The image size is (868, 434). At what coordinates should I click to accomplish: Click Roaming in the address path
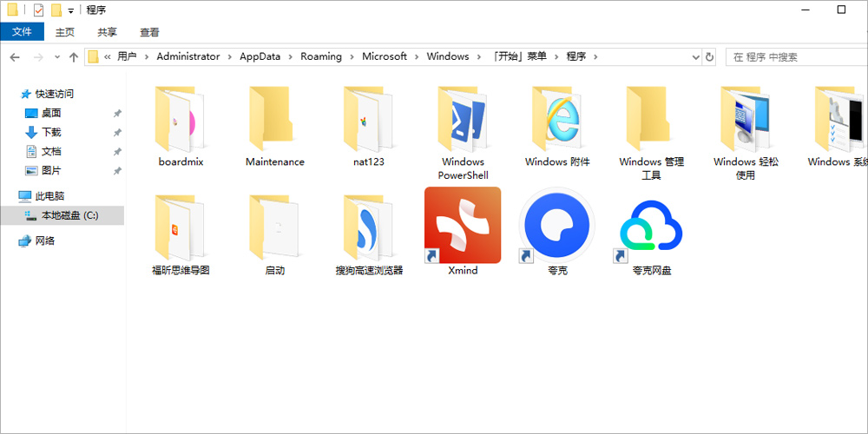(321, 57)
